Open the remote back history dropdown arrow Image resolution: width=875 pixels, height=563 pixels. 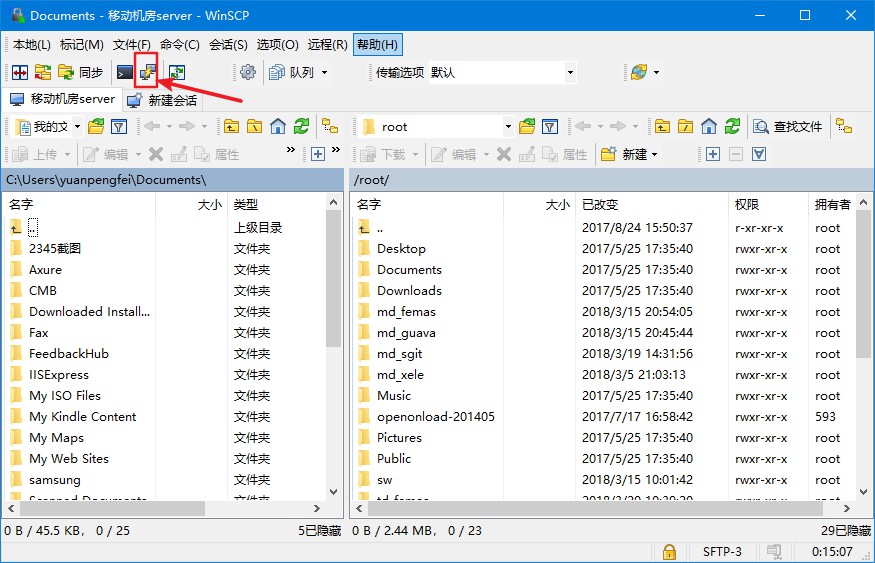click(x=600, y=127)
